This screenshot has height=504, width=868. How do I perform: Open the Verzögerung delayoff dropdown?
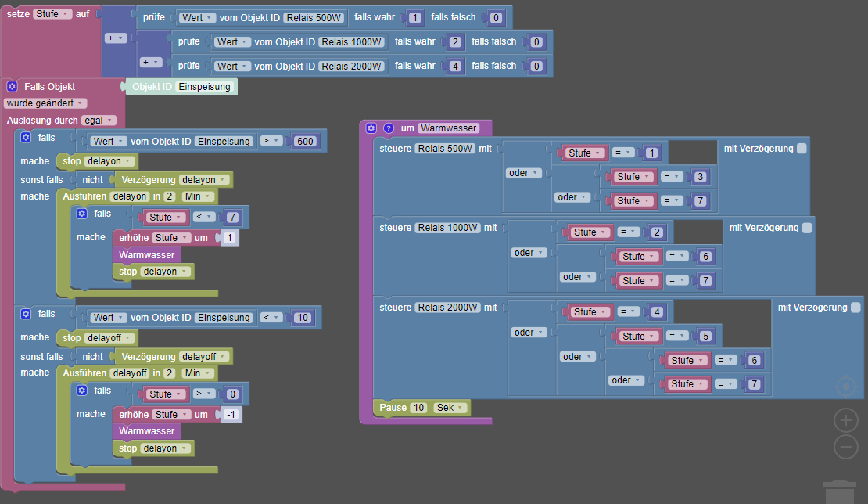tap(204, 357)
